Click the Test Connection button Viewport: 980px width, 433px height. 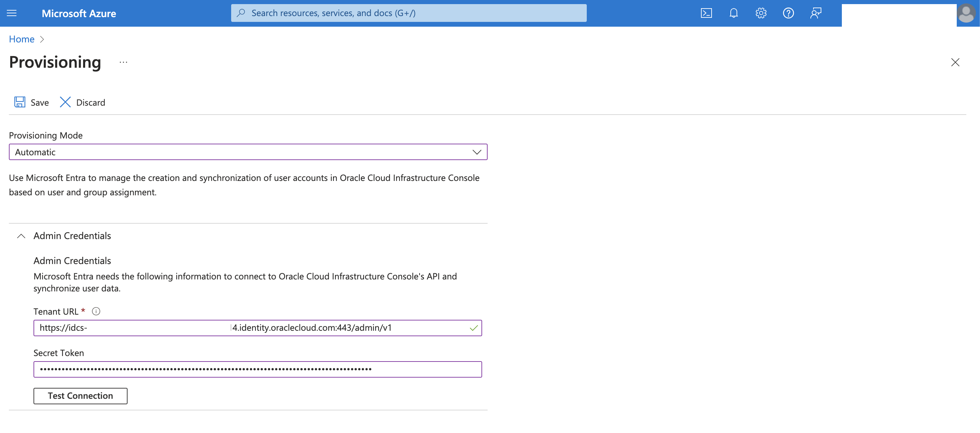coord(80,396)
